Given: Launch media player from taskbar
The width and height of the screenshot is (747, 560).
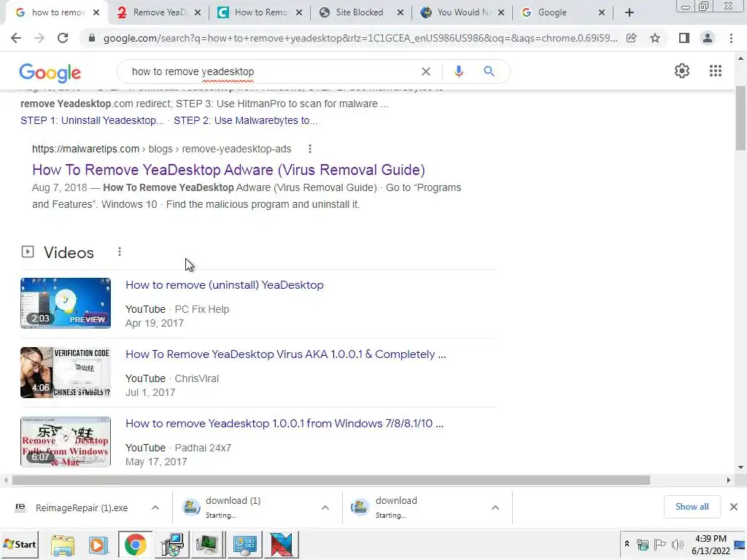Looking at the screenshot, I should [98, 545].
